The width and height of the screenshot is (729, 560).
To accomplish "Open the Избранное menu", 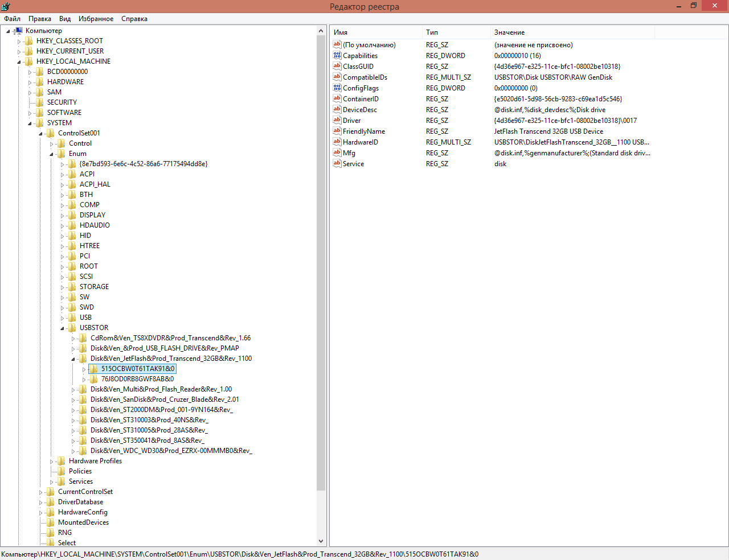I will point(96,19).
